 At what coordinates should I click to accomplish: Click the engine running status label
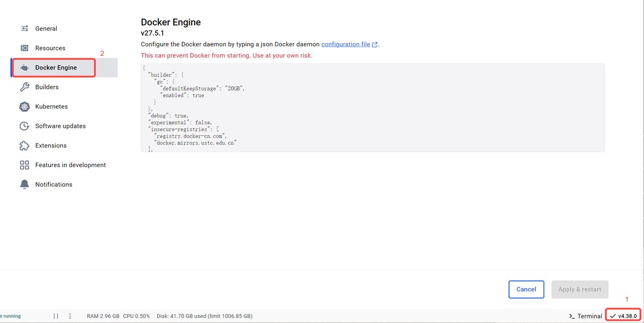point(11,316)
